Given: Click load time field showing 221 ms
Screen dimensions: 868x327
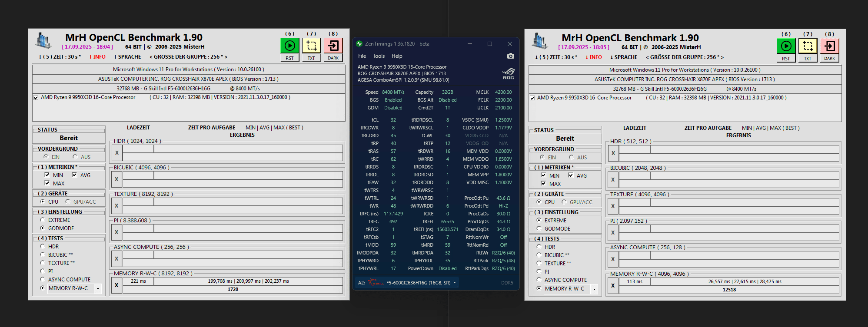Looking at the screenshot, I should pyautogui.click(x=138, y=281).
